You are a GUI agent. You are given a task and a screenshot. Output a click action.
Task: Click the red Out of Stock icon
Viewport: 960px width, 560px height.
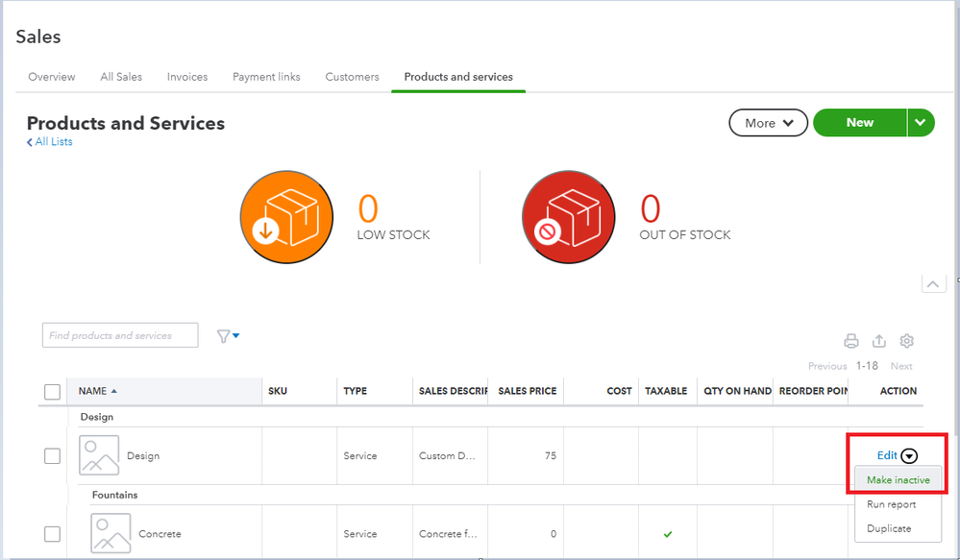coord(568,217)
